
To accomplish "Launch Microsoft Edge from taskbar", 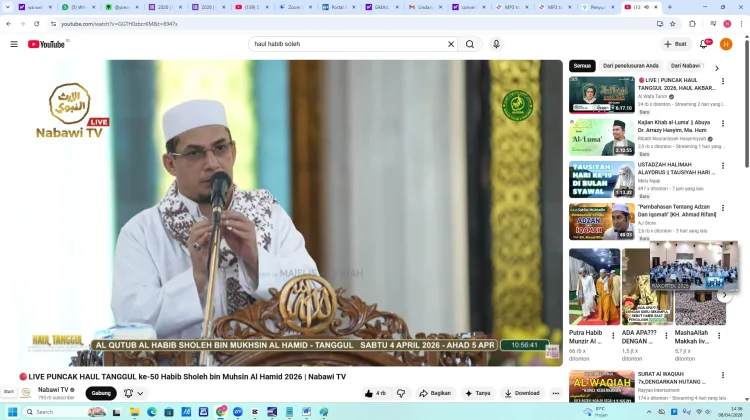I will (152, 412).
